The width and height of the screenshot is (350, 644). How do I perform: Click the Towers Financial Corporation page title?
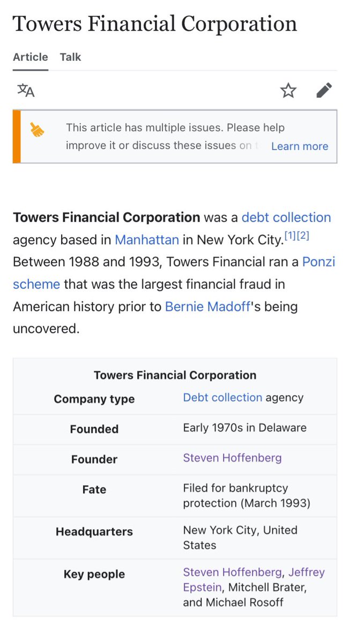coord(155,24)
